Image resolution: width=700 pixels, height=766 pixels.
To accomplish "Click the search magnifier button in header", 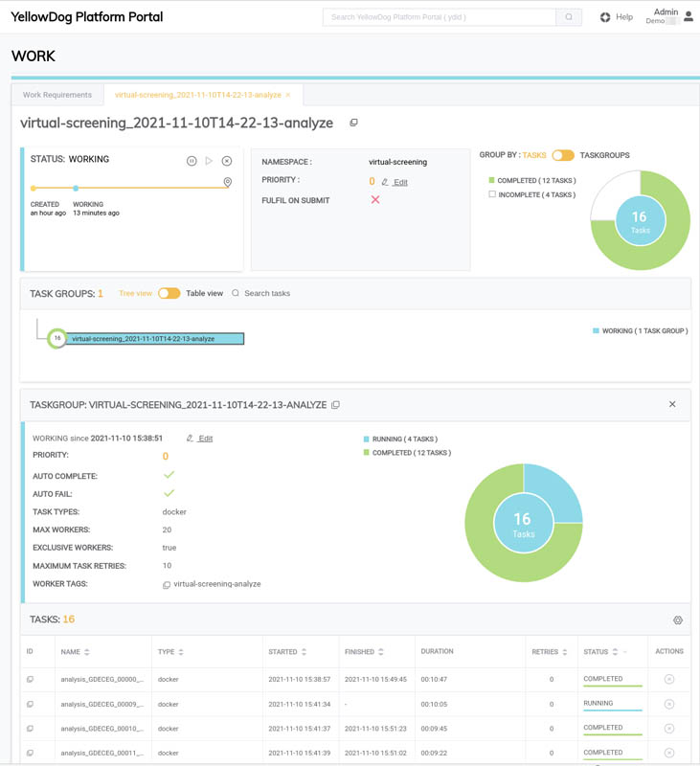I will [569, 17].
